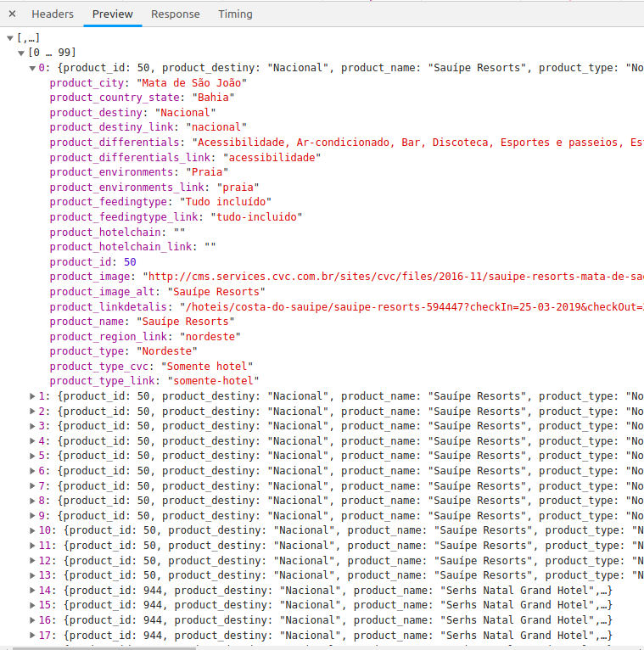The height and width of the screenshot is (650, 644).
Task: Expand array item 15
Action: pos(32,605)
